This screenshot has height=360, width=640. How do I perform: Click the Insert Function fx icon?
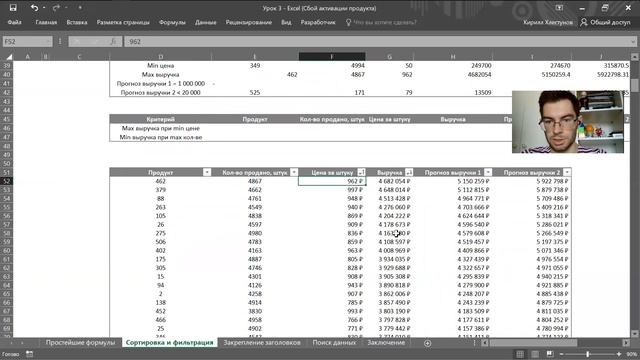(113, 42)
